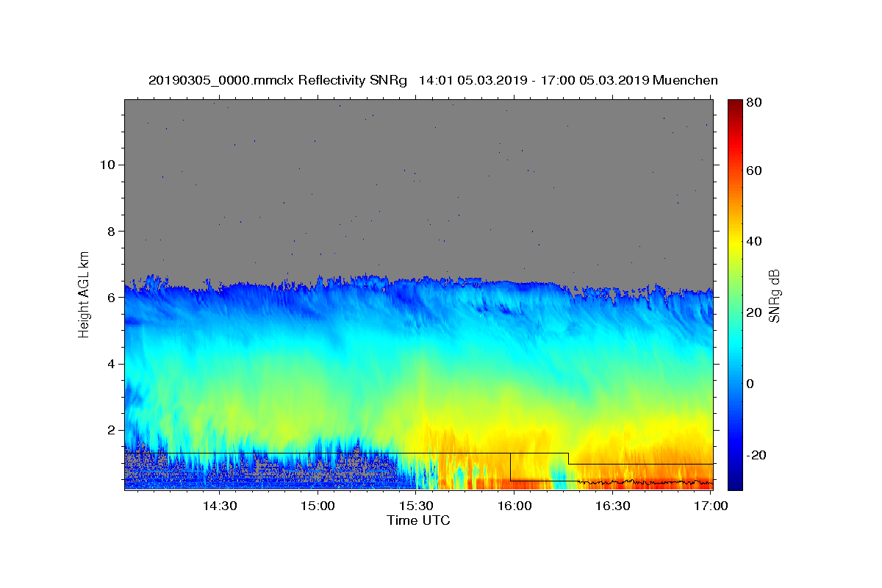This screenshot has height=588, width=882.
Task: Click the height tick label 8
Action: 110,231
